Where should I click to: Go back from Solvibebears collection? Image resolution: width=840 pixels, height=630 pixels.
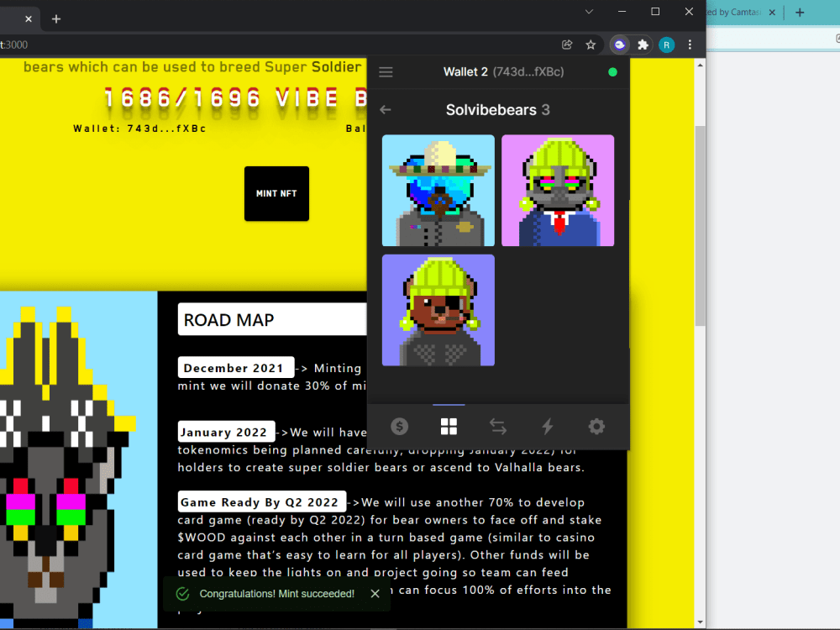(x=386, y=110)
